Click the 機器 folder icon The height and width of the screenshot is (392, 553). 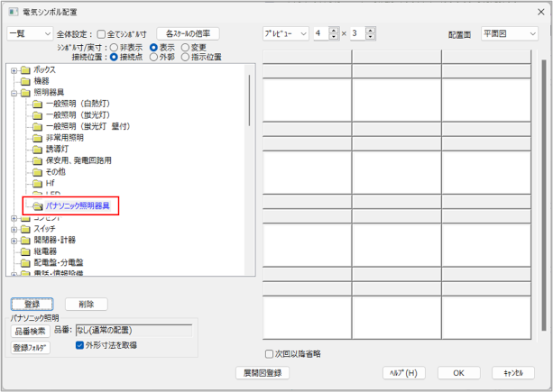[25, 81]
